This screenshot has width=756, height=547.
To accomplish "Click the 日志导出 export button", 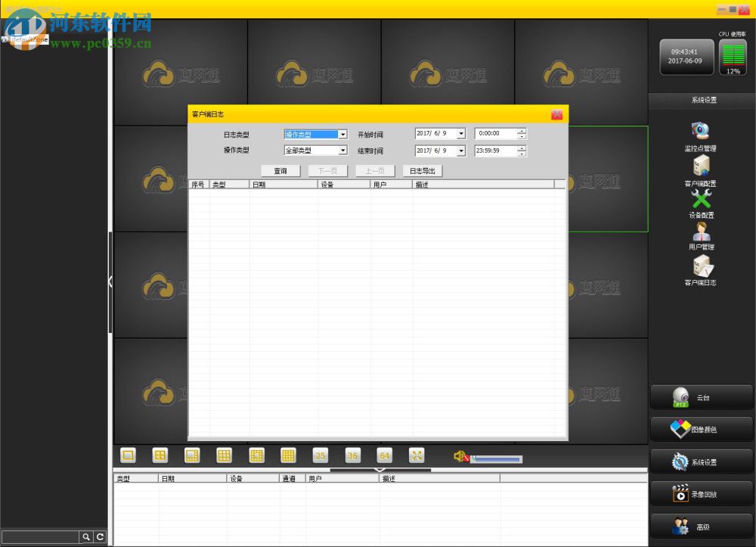I will click(x=423, y=171).
